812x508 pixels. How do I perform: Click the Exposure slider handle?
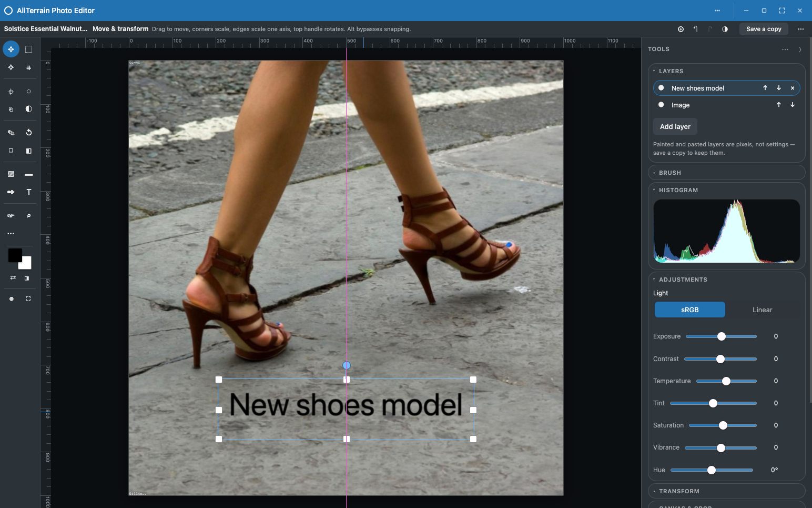click(x=722, y=336)
